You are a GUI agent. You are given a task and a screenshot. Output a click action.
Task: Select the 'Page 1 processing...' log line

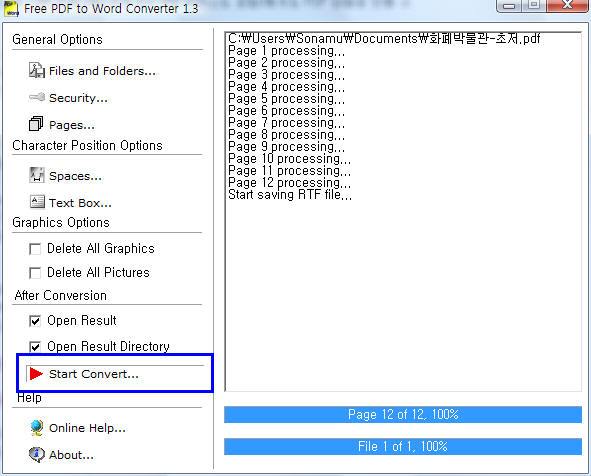286,51
